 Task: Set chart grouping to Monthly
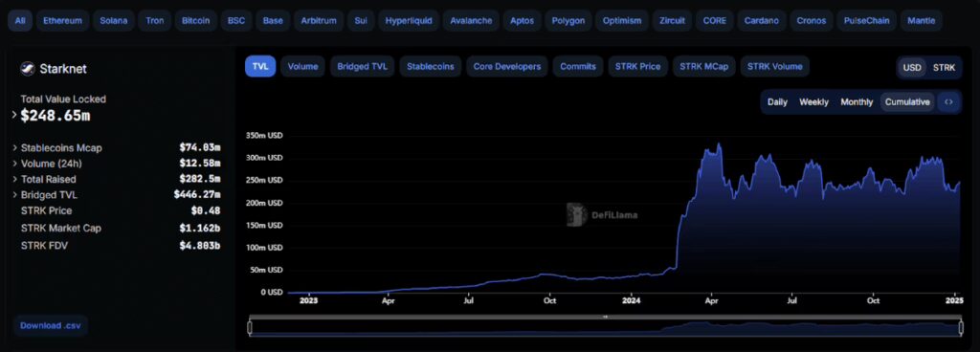(x=857, y=102)
